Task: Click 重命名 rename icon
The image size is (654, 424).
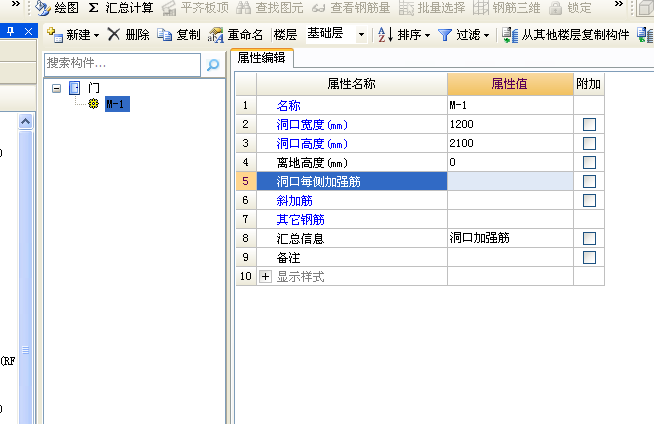Action: click(x=216, y=35)
